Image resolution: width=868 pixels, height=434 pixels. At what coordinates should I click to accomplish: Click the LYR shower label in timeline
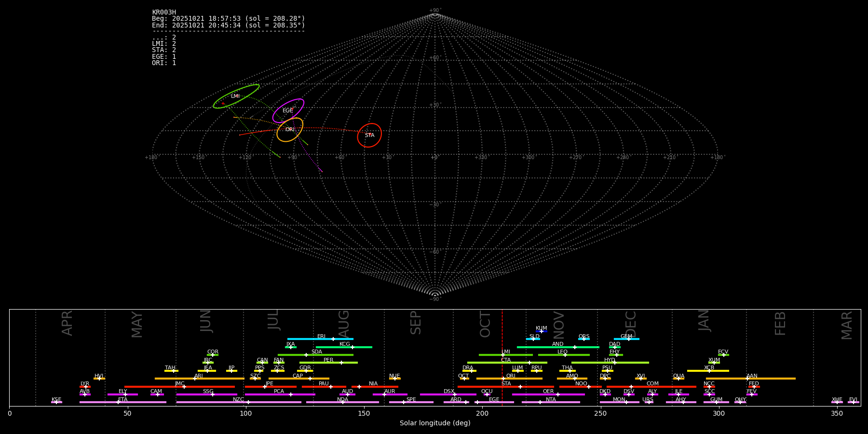[85, 384]
